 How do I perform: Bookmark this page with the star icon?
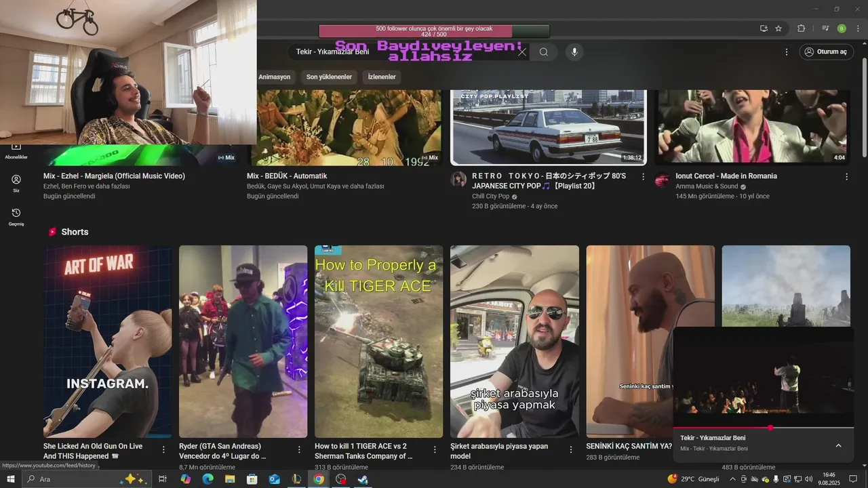tap(778, 28)
